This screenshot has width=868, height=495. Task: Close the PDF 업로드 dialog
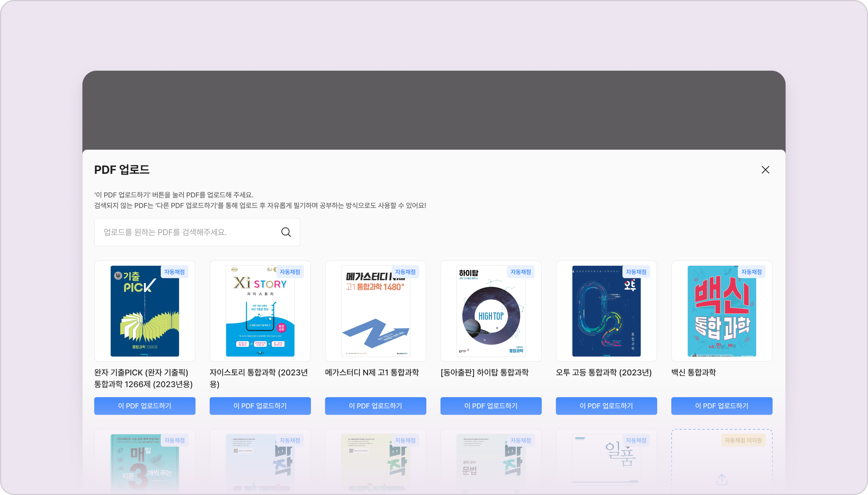click(x=765, y=170)
